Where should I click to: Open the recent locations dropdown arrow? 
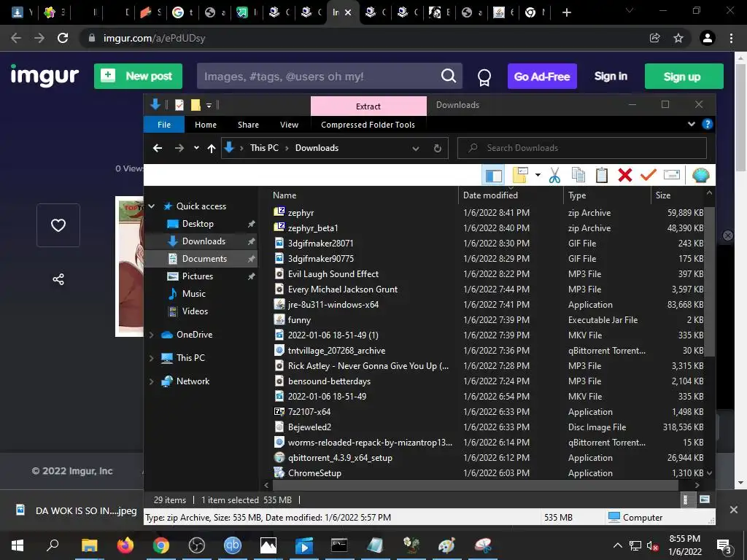(196, 148)
